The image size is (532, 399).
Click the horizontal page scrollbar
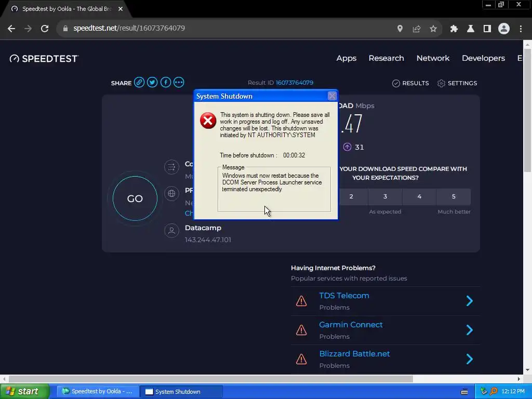pyautogui.click(x=211, y=379)
